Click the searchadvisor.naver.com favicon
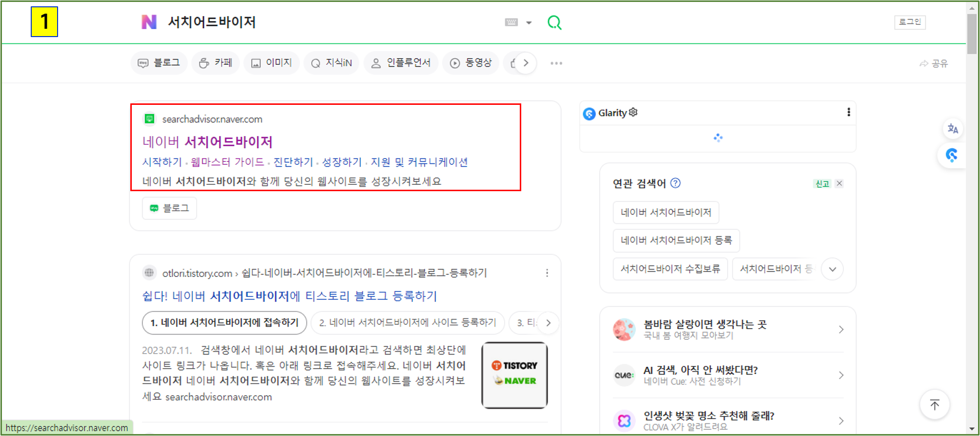The height and width of the screenshot is (436, 980). 149,119
